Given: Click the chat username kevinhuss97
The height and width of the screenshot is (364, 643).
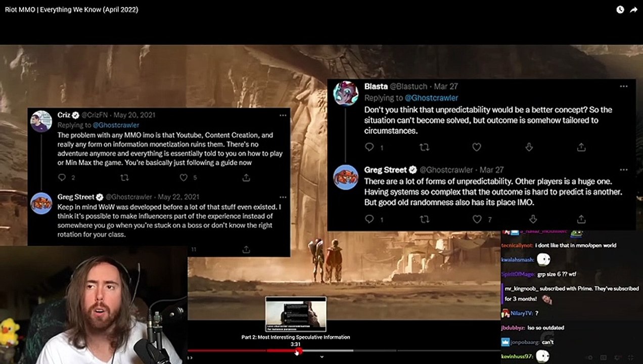Looking at the screenshot, I should [517, 356].
